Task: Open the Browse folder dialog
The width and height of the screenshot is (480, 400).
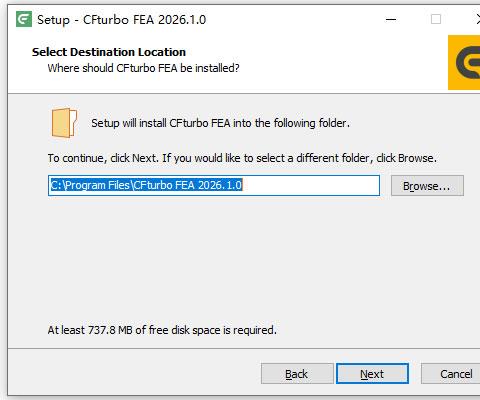Action: pyautogui.click(x=427, y=186)
